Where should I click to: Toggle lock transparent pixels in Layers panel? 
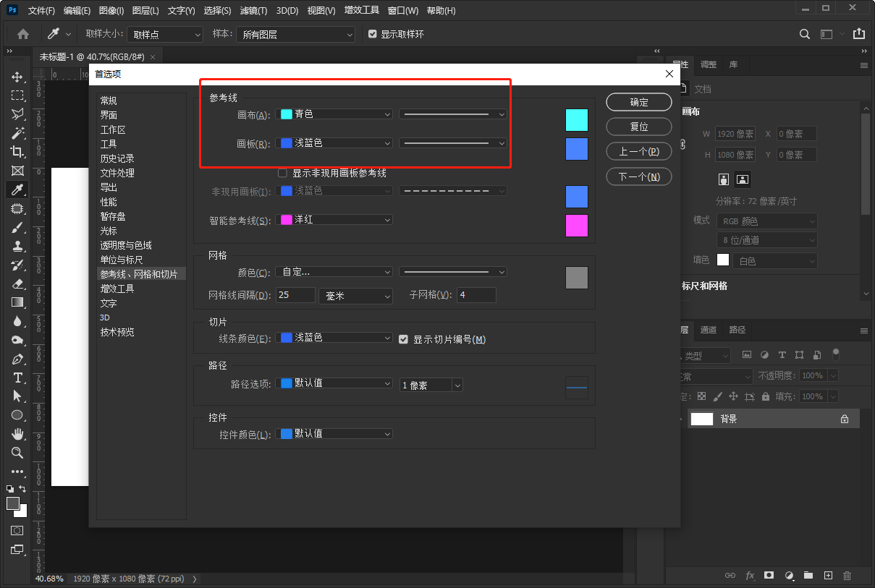701,396
